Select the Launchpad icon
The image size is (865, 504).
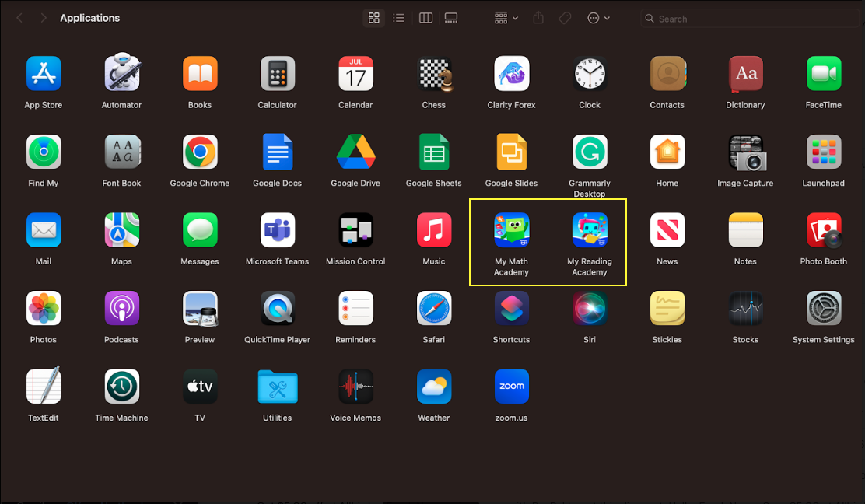click(824, 152)
